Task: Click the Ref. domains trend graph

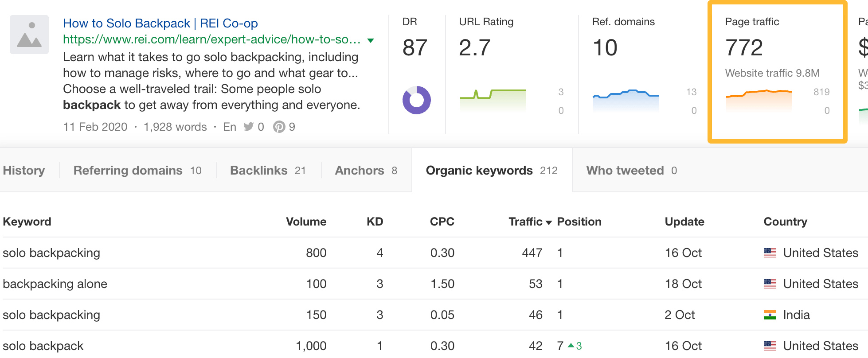Action: [x=626, y=99]
